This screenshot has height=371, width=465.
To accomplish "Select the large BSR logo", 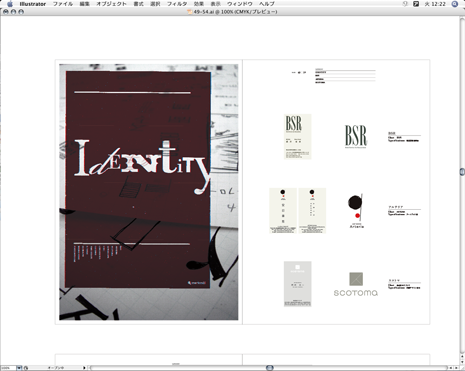I will pyautogui.click(x=356, y=136).
